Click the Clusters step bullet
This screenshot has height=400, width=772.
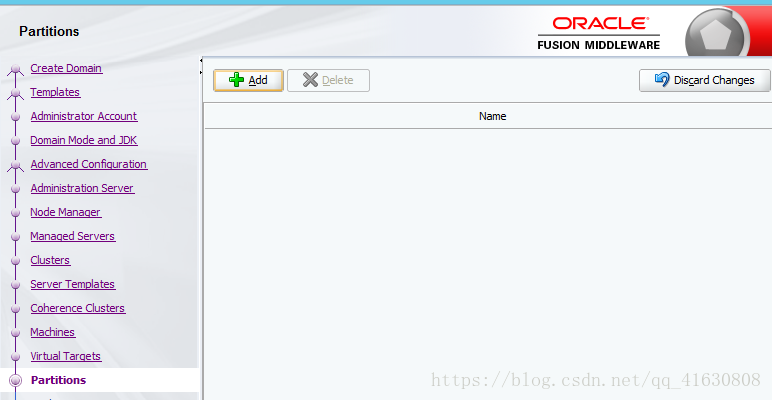click(15, 261)
